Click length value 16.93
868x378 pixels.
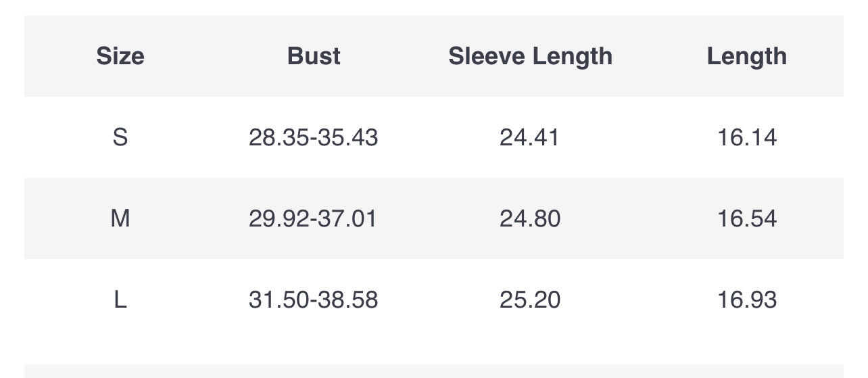pos(747,300)
